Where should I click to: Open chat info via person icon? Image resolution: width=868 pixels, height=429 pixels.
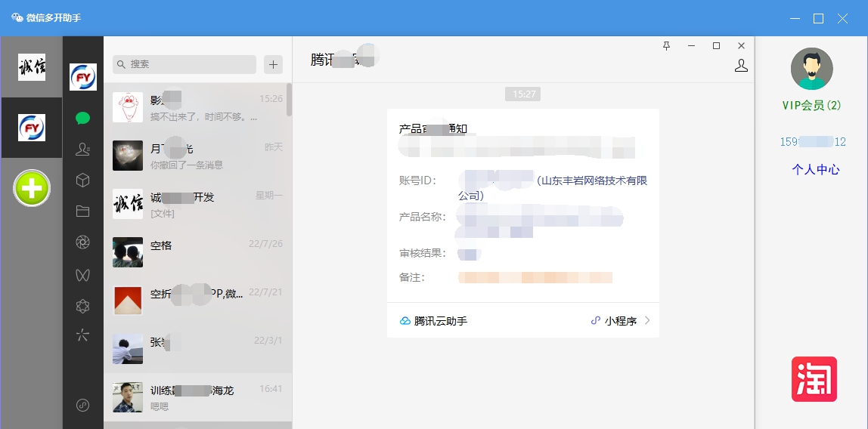click(x=741, y=66)
